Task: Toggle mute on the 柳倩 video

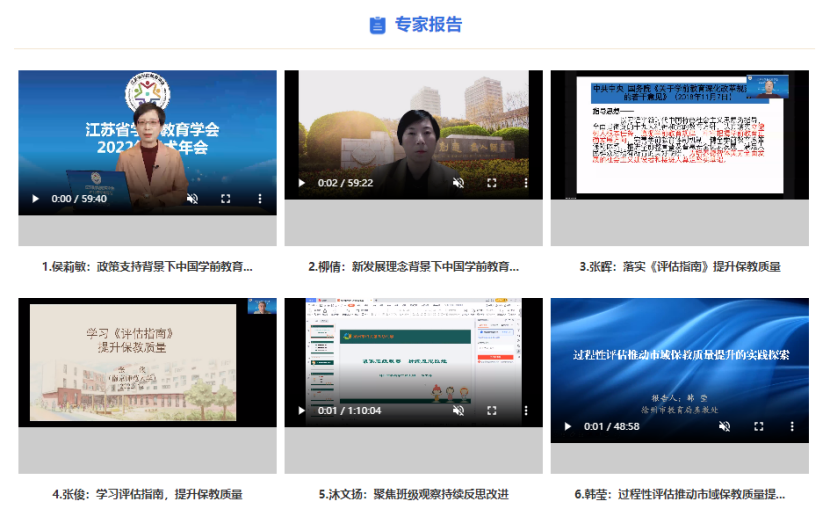Action: pyautogui.click(x=458, y=183)
